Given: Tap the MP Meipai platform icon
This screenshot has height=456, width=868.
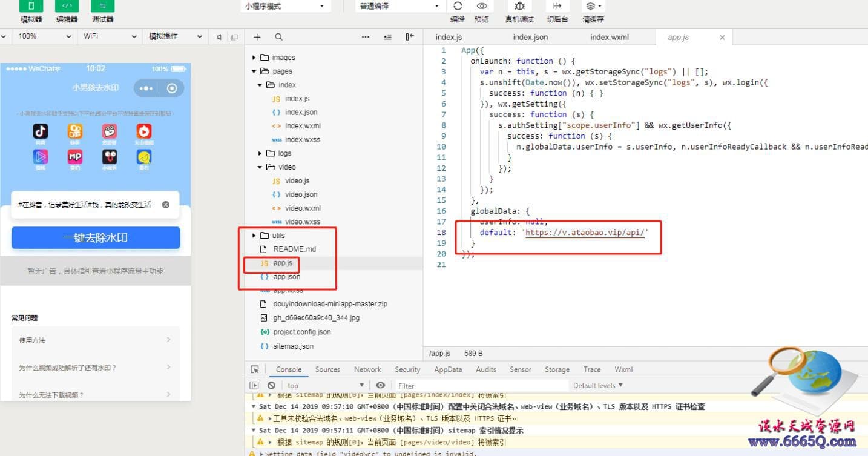Looking at the screenshot, I should click(x=75, y=157).
